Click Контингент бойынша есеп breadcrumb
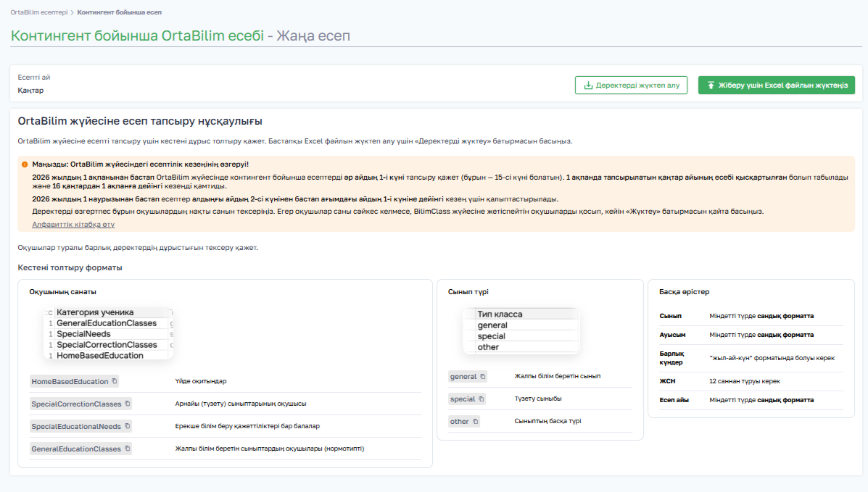This screenshot has height=492, width=868. coord(119,12)
